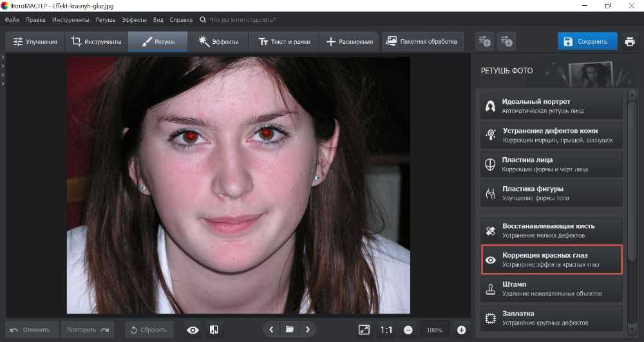Select Коррекция красных глаз tool
Image resolution: width=644 pixels, height=342 pixels.
[551, 260]
